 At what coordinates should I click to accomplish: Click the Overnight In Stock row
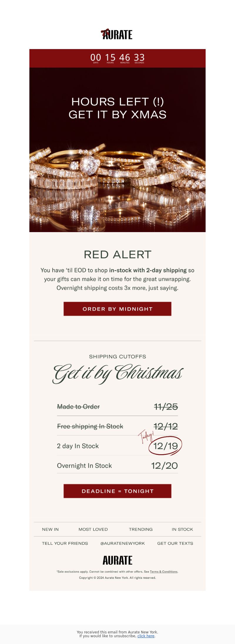tap(117, 465)
